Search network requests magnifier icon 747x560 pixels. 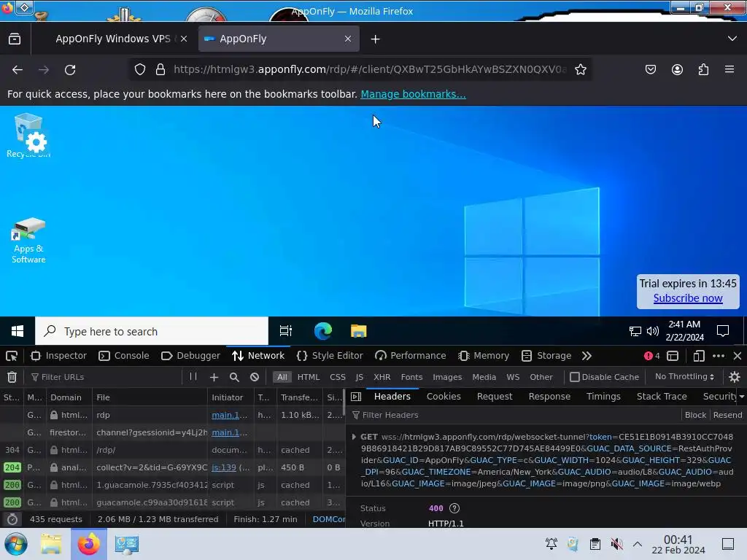click(x=234, y=377)
